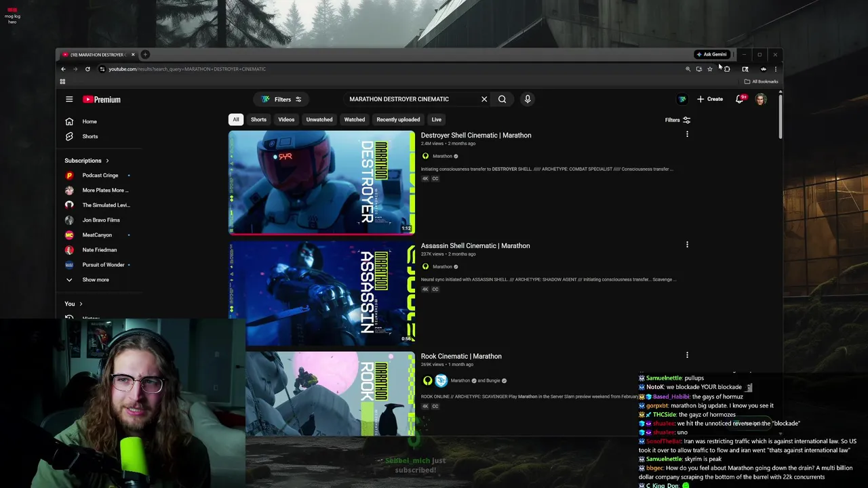Image resolution: width=868 pixels, height=488 pixels.
Task: Open Jon Bravo Films subscription
Action: coord(100,220)
